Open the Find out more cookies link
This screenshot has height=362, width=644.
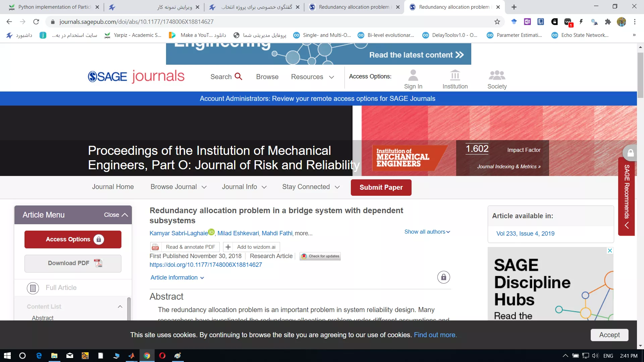(x=435, y=335)
